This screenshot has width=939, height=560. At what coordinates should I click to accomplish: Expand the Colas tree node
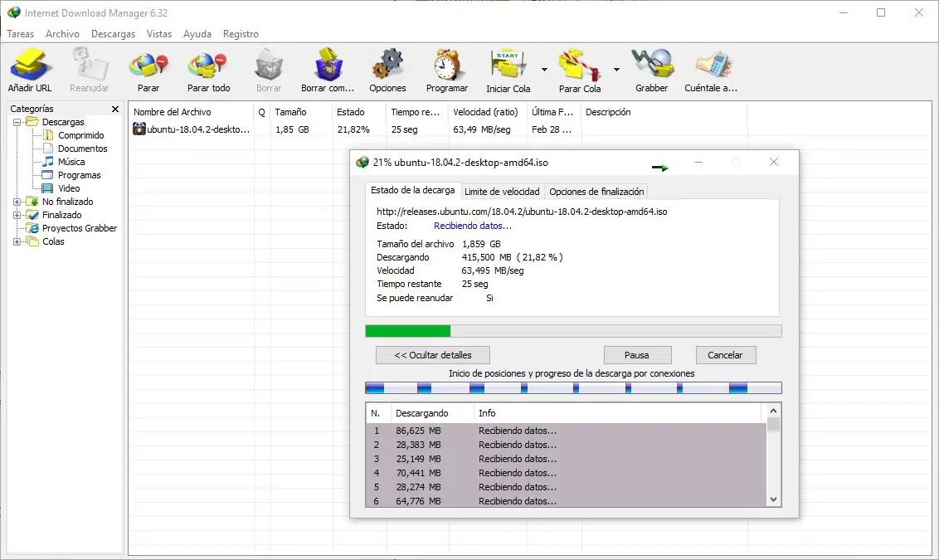coord(17,241)
